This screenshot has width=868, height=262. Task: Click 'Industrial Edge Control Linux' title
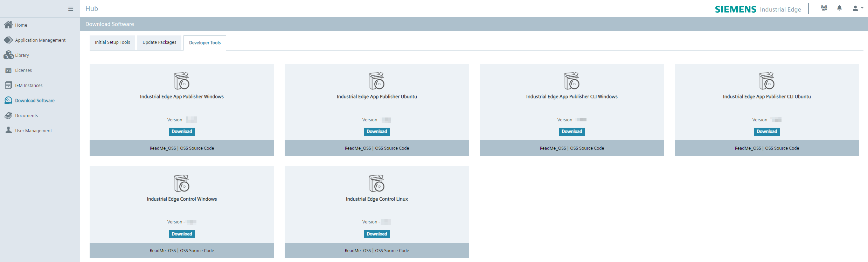[377, 199]
